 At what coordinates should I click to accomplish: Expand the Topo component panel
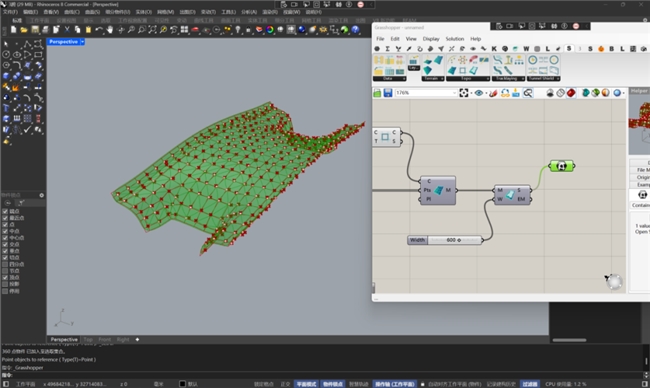tap(468, 78)
